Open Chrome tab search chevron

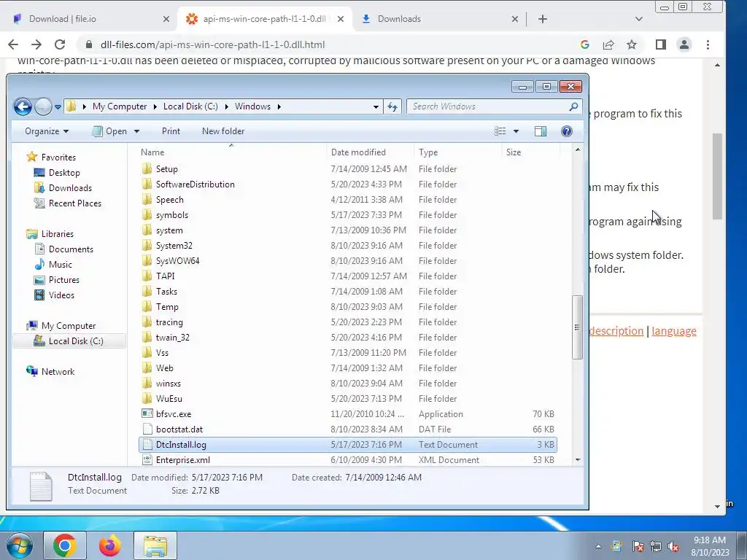[639, 19]
